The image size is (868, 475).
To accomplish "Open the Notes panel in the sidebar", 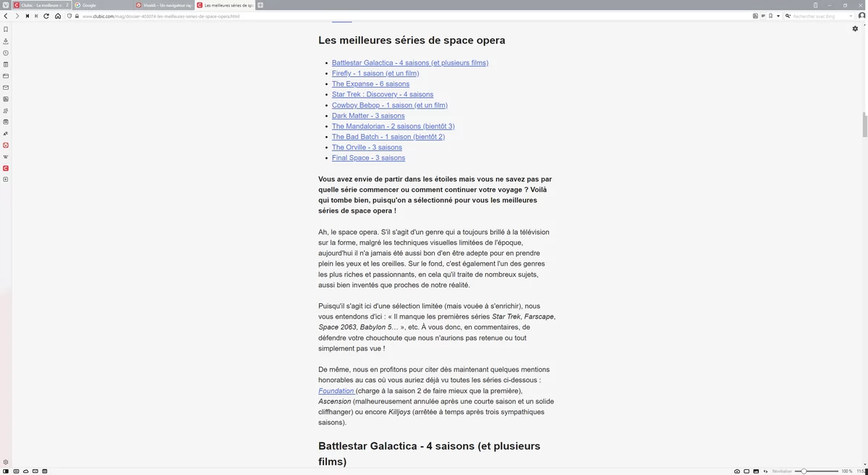I will coord(6,64).
